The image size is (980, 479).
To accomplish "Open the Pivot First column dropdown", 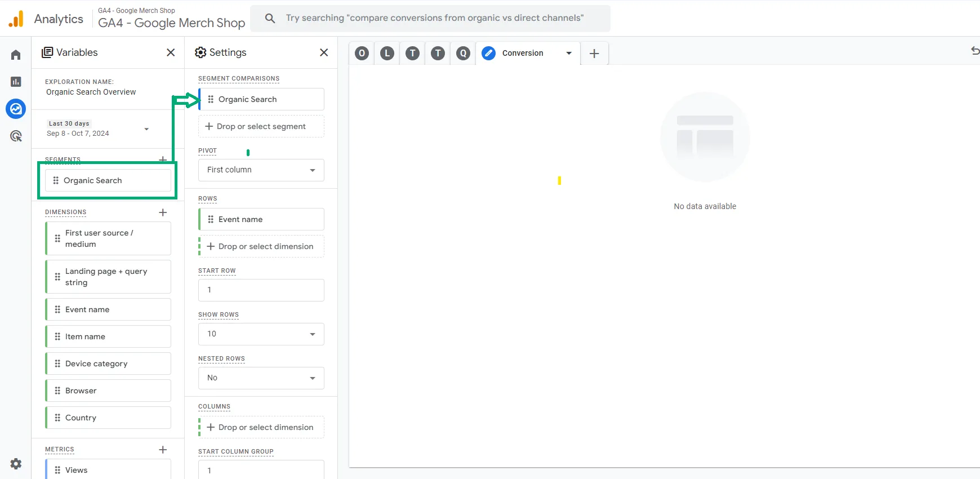I will tap(261, 170).
